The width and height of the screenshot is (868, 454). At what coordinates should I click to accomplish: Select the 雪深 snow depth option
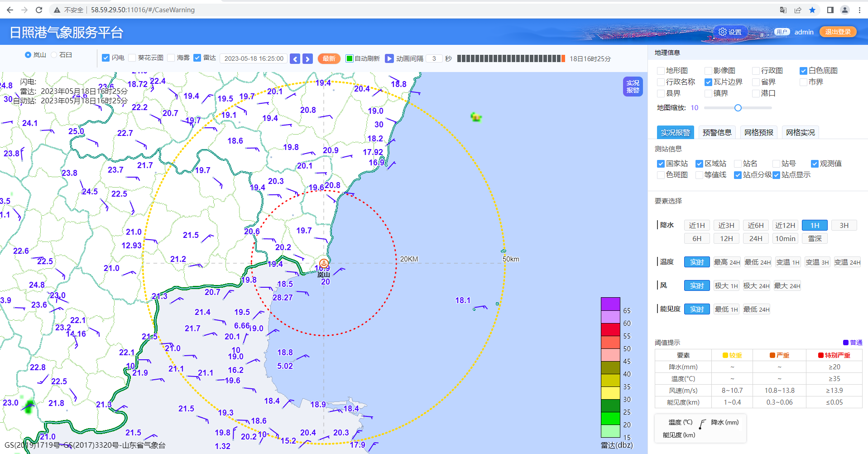(x=815, y=238)
